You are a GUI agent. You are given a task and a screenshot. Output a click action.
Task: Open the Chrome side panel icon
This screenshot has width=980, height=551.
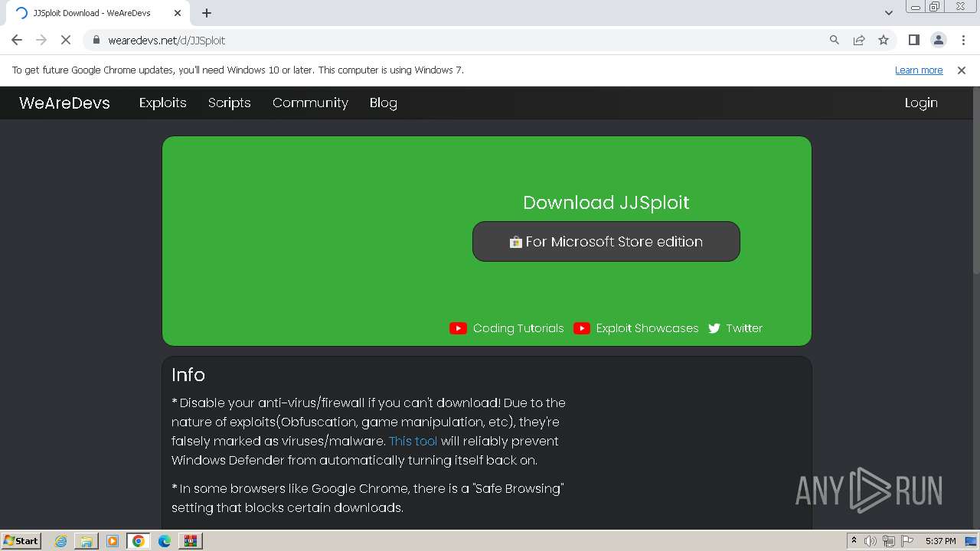[x=913, y=40]
